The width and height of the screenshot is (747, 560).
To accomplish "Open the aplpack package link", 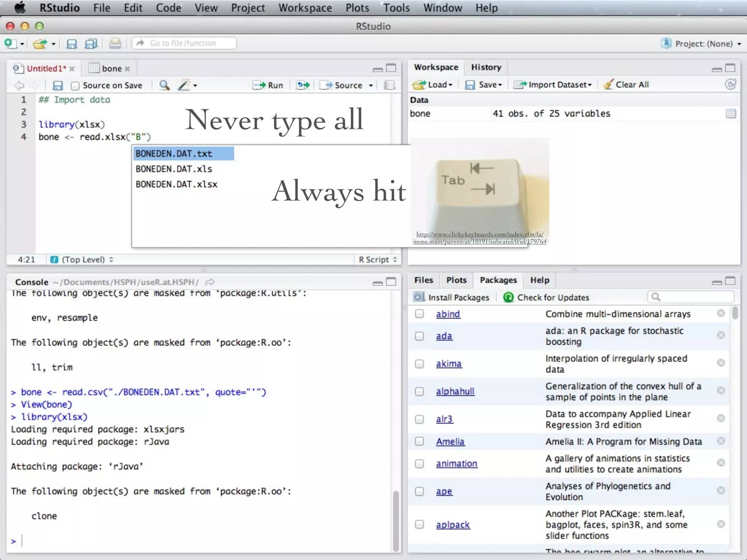I will coord(453,525).
